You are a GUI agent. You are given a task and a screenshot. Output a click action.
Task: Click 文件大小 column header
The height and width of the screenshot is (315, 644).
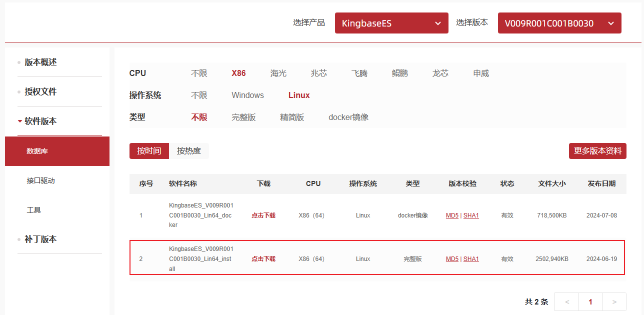(x=552, y=183)
